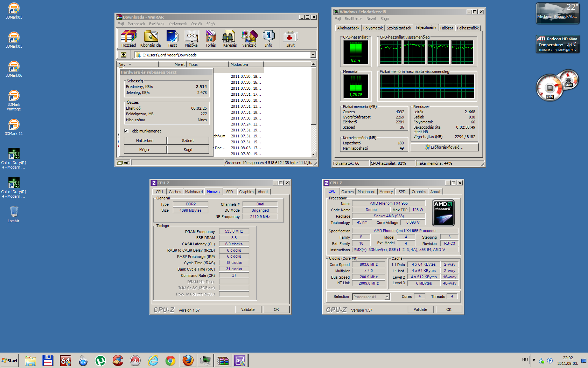Click the Google Chrome taskbar icon
The height and width of the screenshot is (368, 588).
click(170, 360)
